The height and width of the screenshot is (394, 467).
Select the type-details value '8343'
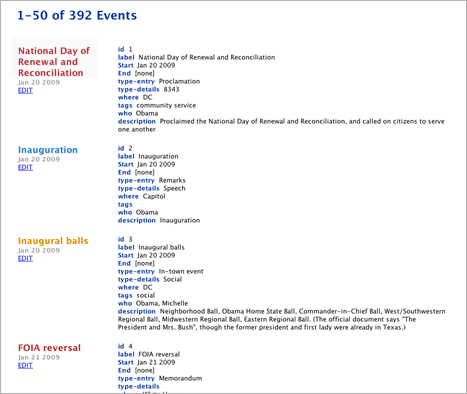(x=171, y=89)
